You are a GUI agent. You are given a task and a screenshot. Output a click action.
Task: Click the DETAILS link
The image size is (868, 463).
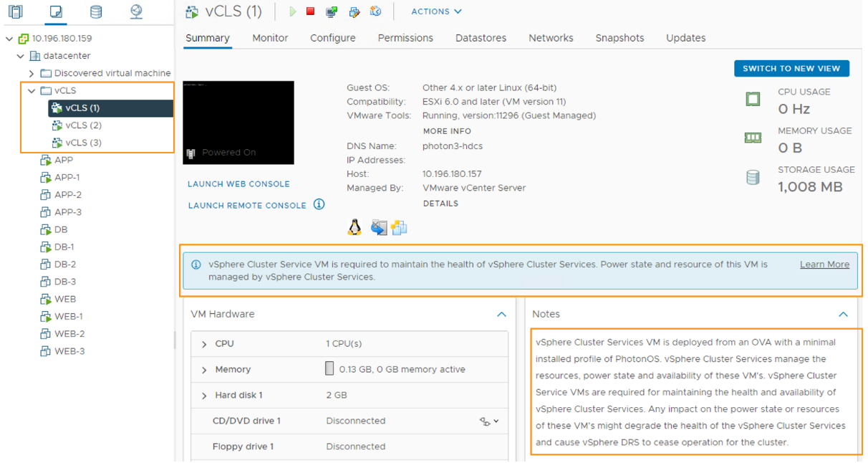[x=440, y=204]
